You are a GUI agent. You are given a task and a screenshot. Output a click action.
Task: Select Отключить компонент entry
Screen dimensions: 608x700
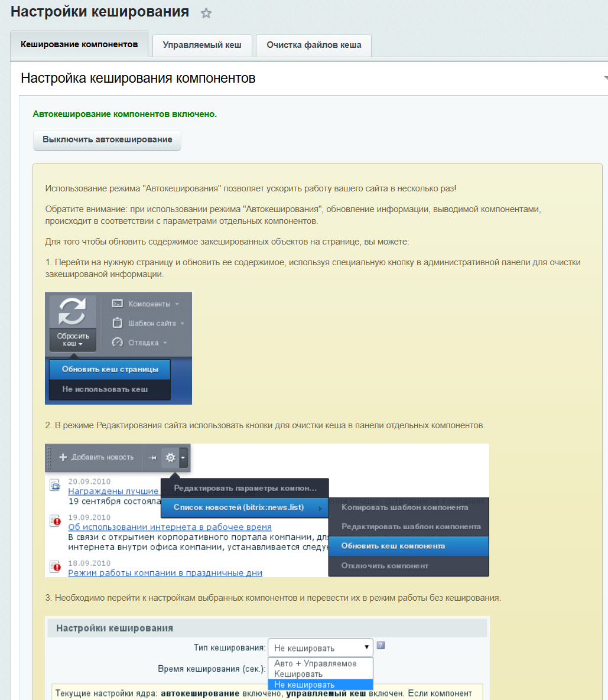tap(409, 566)
